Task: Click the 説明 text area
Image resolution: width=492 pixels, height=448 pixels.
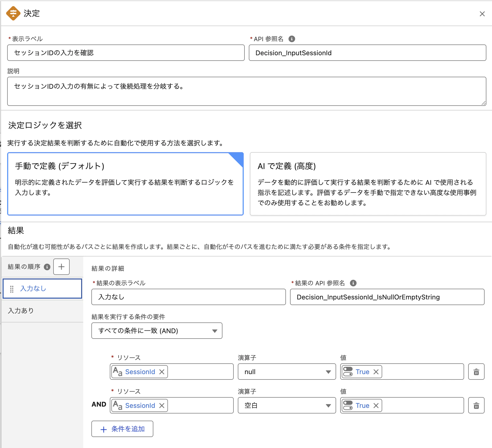Action: coord(247,91)
